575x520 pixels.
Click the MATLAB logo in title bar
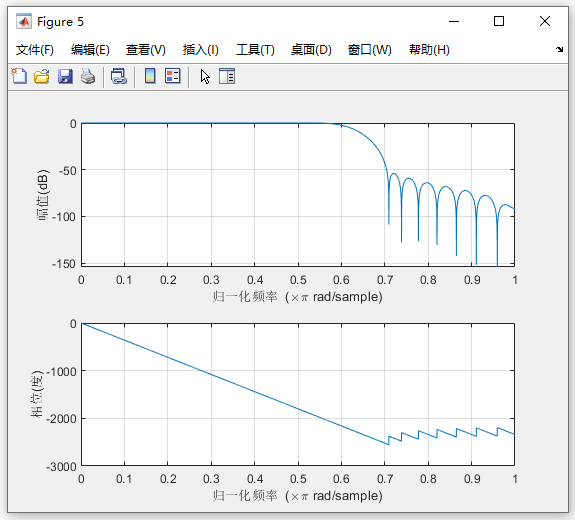[24, 22]
